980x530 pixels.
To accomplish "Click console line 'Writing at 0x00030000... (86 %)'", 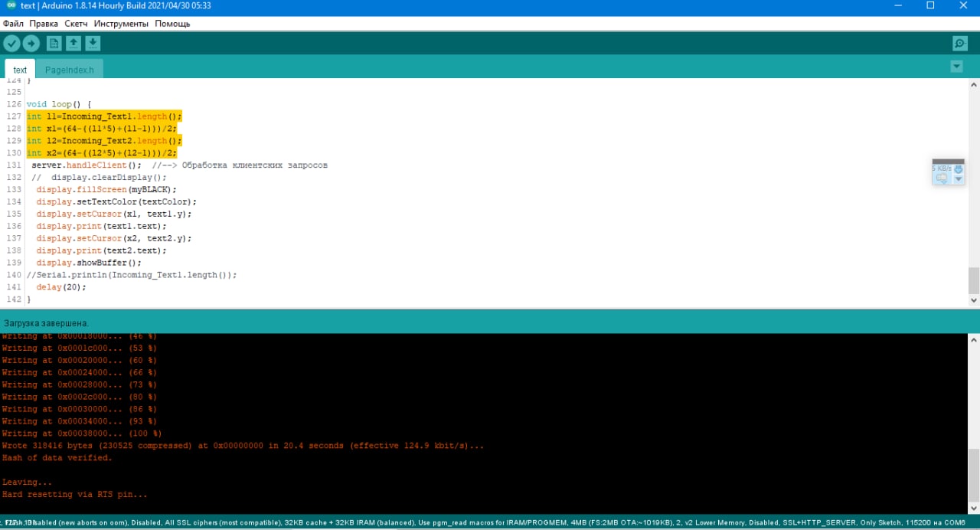I will (79, 410).
